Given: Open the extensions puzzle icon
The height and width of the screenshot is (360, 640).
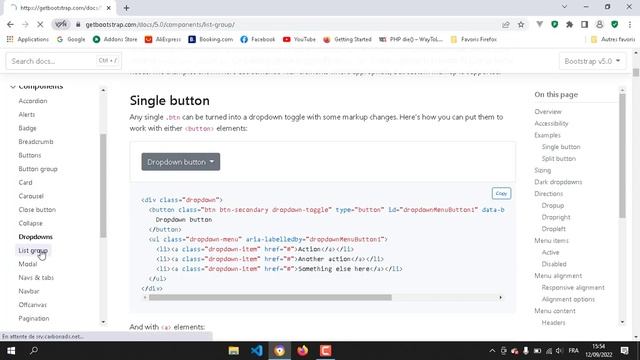Looking at the screenshot, I should (x=569, y=24).
